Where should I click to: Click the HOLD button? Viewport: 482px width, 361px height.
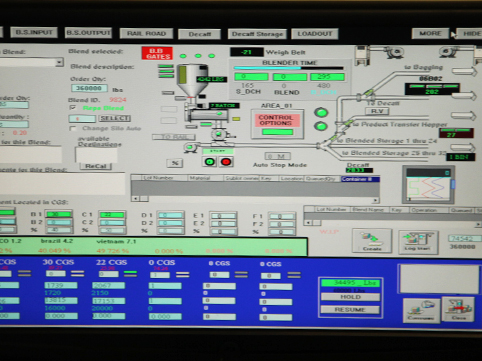pos(350,297)
